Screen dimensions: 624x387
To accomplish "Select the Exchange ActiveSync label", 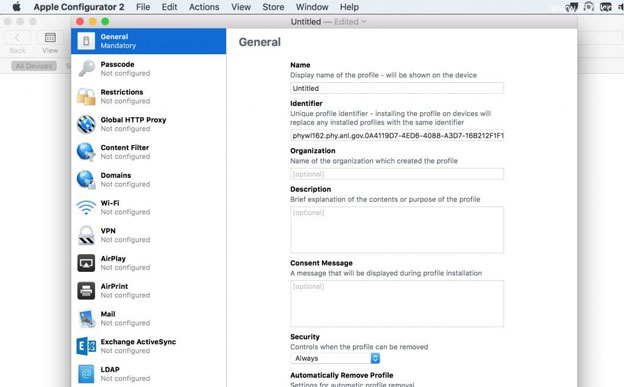I will [x=138, y=342].
